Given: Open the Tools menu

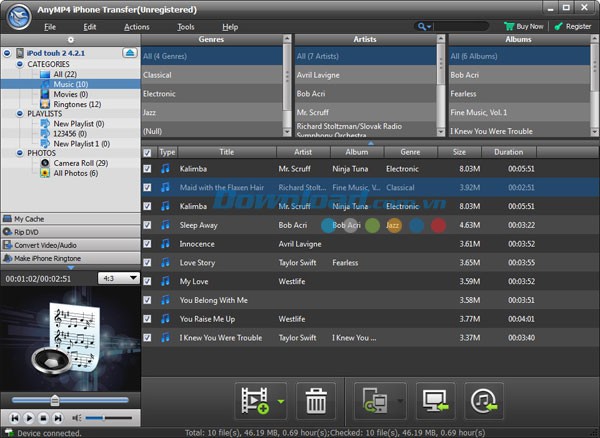Looking at the screenshot, I should pyautogui.click(x=185, y=26).
